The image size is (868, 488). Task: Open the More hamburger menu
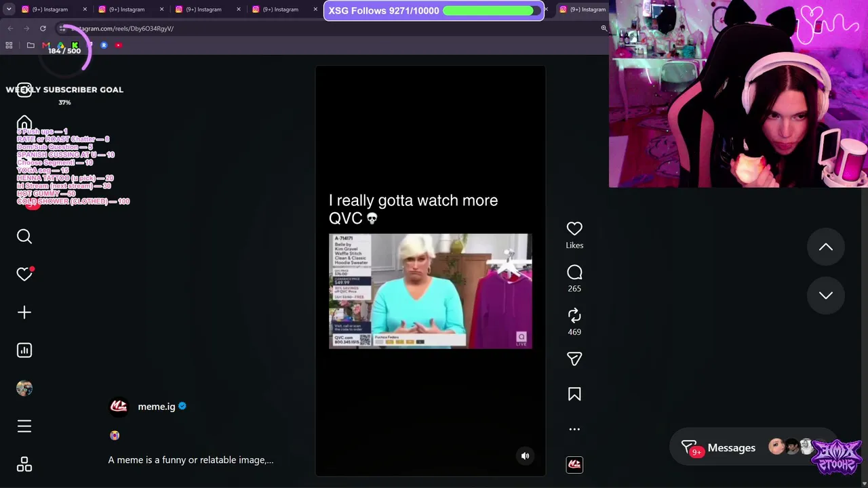coord(24,426)
